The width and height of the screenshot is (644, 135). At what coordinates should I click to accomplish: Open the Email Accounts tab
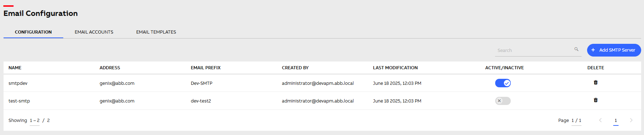coord(94,32)
